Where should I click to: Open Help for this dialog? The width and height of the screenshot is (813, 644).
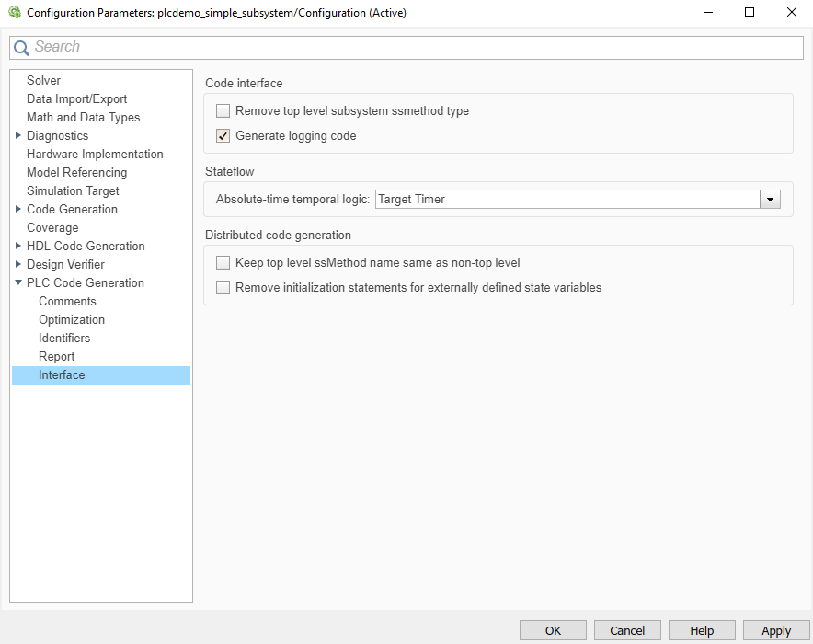pos(702,630)
